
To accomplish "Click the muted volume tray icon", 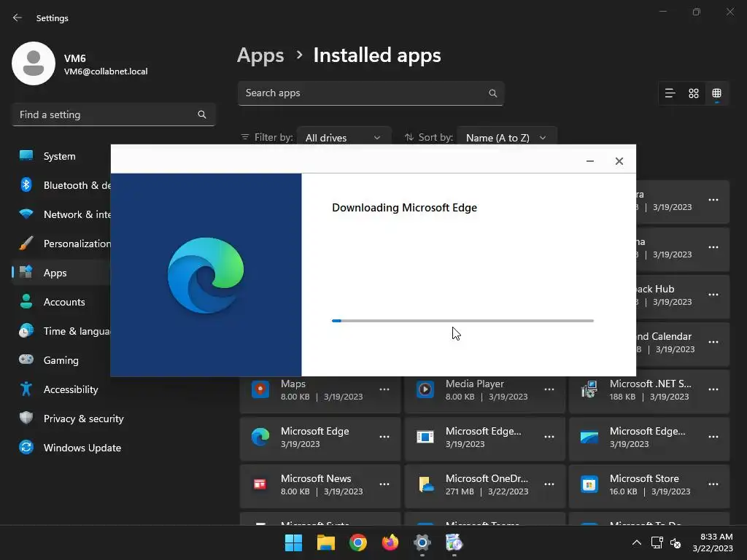I will click(x=676, y=542).
